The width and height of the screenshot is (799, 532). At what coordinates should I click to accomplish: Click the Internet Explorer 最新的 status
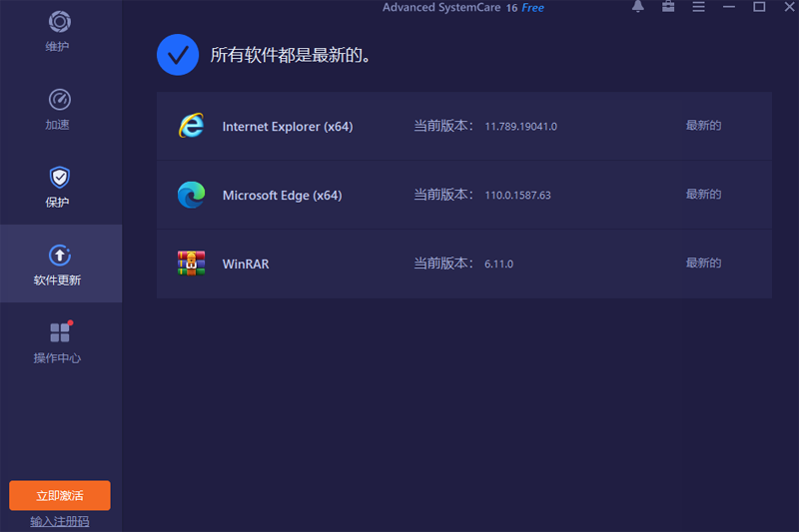[703, 126]
